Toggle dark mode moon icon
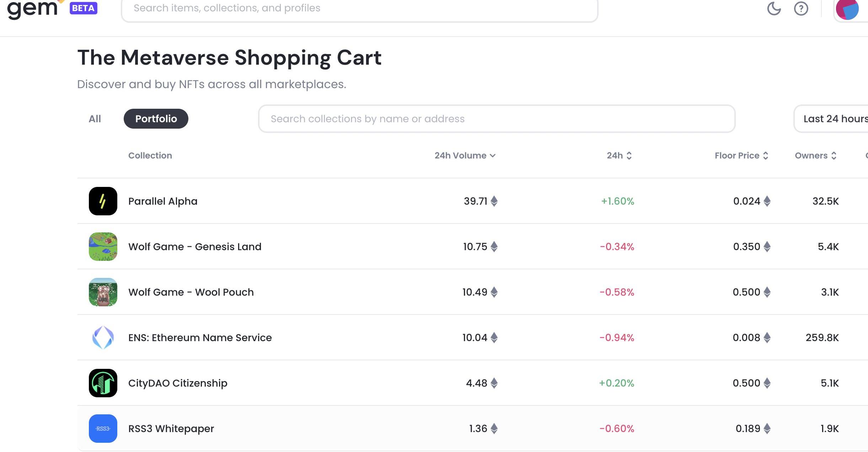Image resolution: width=868 pixels, height=452 pixels. [774, 9]
